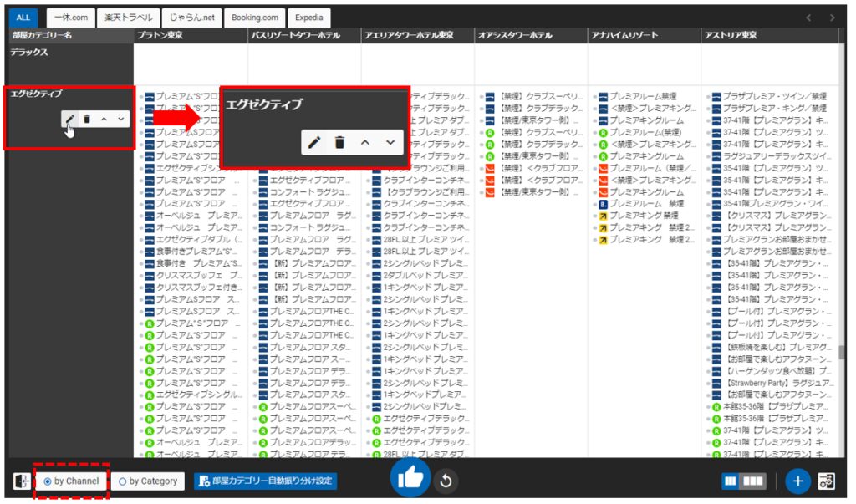This screenshot has height=504, width=856.
Task: Click the pencil edit icon in the enlarged エグゼクティブ callout
Action: coord(314,143)
